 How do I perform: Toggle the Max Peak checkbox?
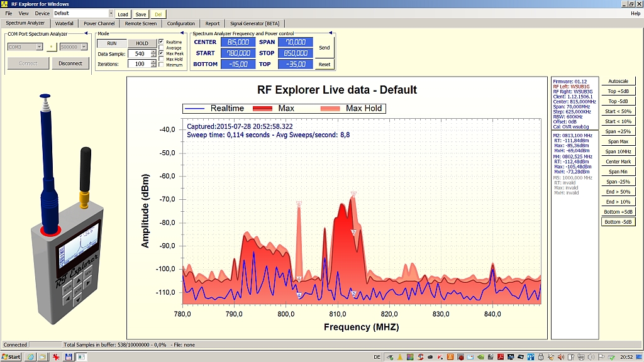click(161, 53)
